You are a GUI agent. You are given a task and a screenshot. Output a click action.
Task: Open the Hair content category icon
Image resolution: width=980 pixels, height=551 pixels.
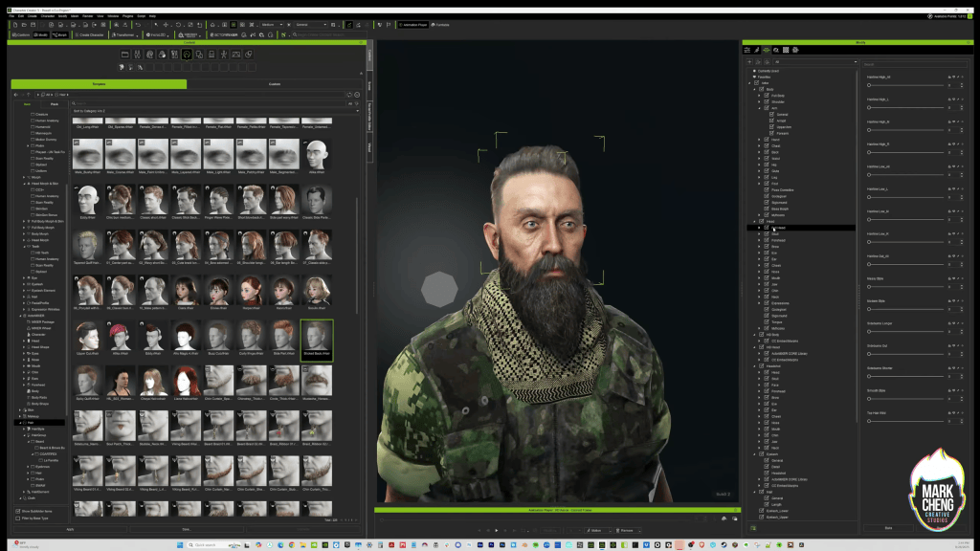187,55
